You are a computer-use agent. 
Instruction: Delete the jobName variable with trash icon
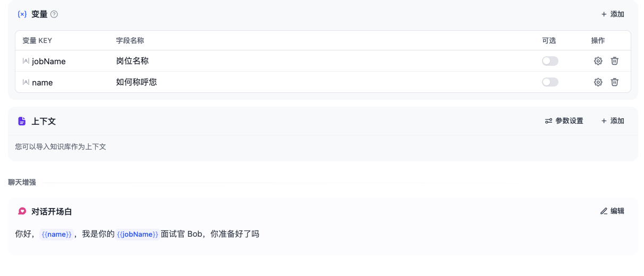614,61
